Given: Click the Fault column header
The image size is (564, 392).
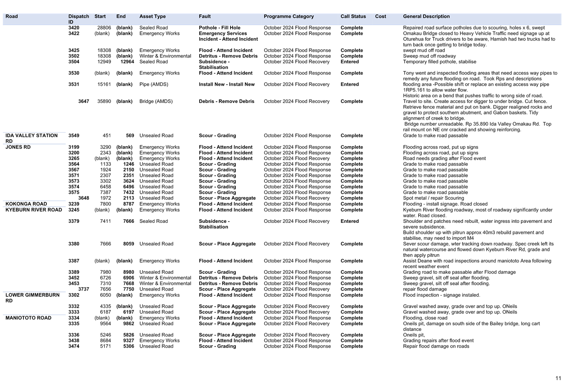Looking at the screenshot, I should 205,16.
